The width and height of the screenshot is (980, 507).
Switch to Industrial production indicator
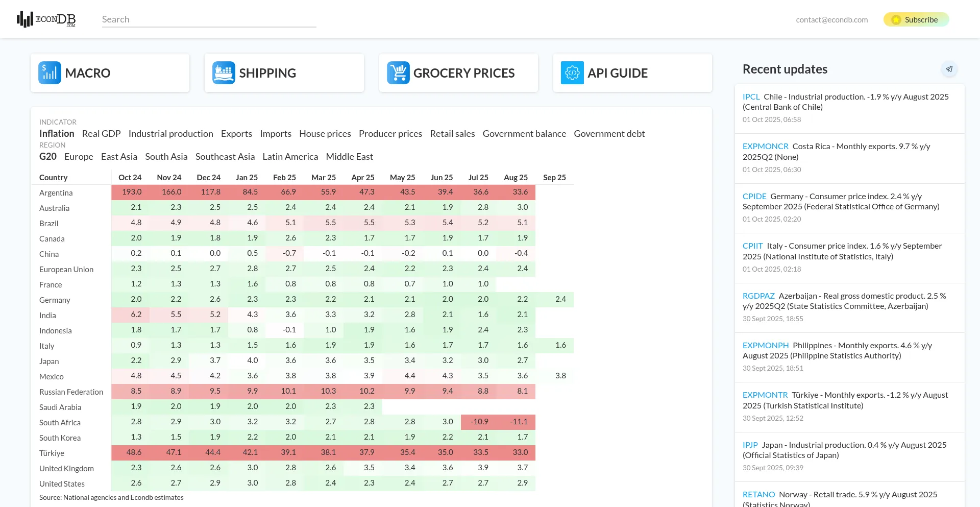point(170,134)
